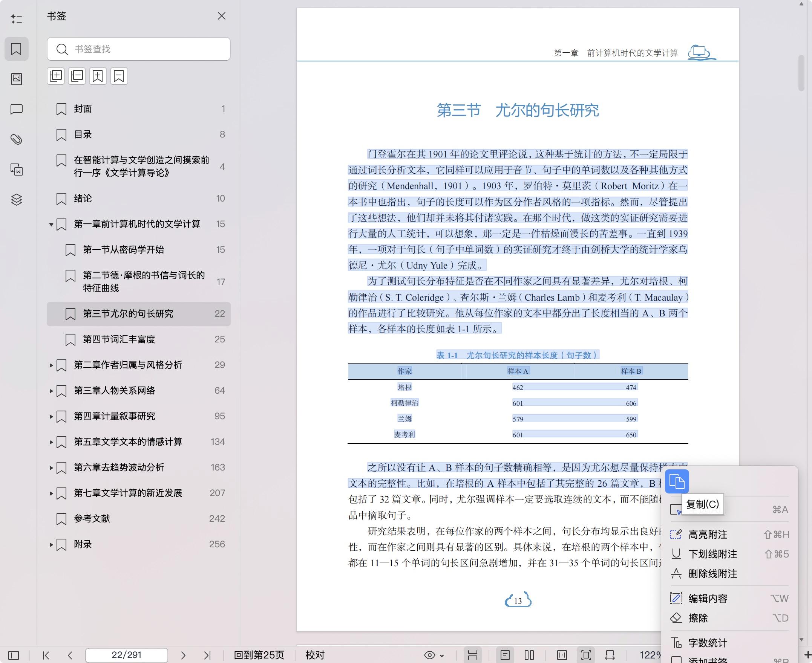Go to the 封面 bookmark
Screen dimensions: 812x663
(139, 109)
